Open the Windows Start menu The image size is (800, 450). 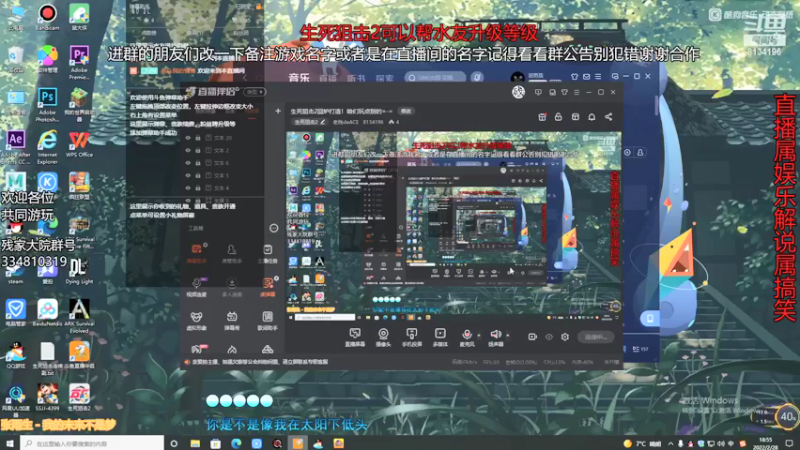click(10, 443)
